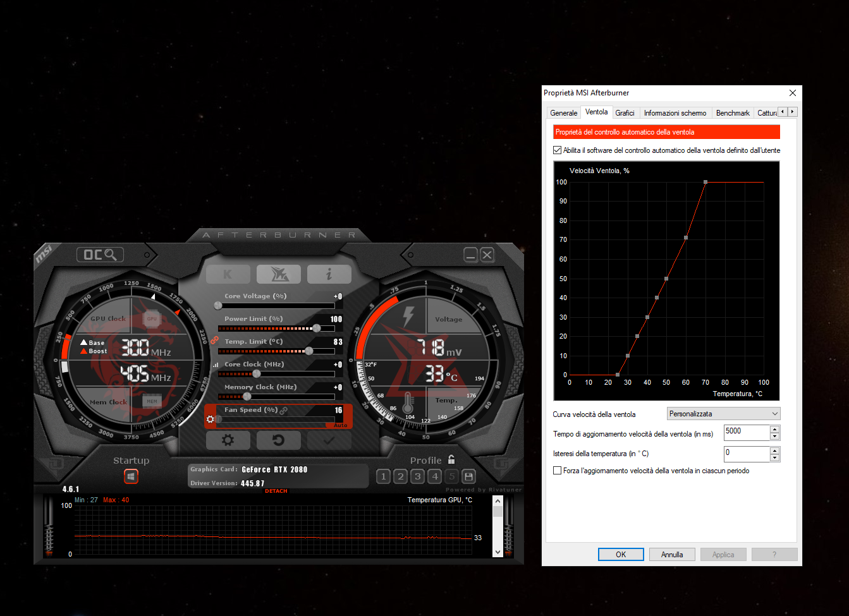Toggle the fan speed link icon
This screenshot has width=849, height=616.
pyautogui.click(x=284, y=410)
